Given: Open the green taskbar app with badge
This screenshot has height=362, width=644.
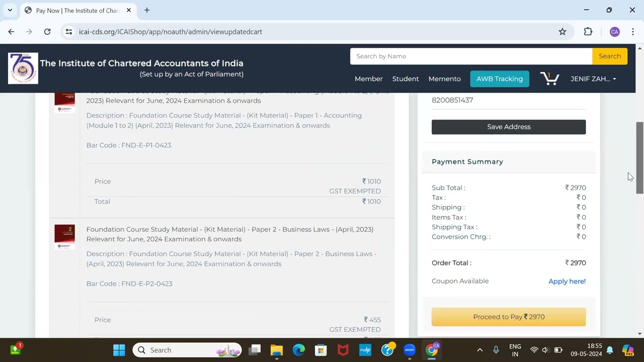Looking at the screenshot, I should coord(15,349).
